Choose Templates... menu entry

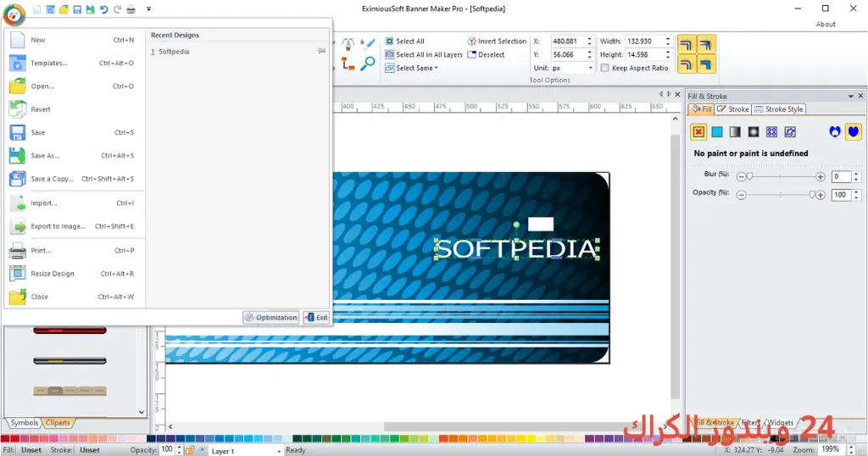pyautogui.click(x=75, y=63)
